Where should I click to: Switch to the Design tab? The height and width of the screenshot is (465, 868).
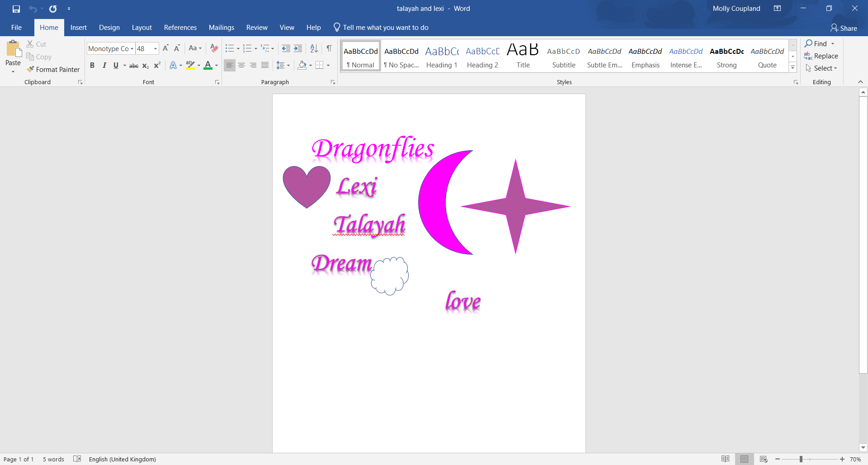pyautogui.click(x=109, y=28)
